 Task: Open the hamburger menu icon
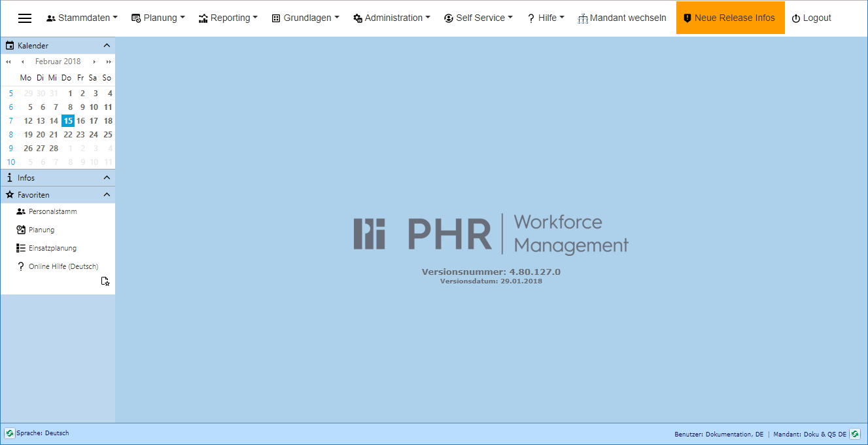pos(25,18)
